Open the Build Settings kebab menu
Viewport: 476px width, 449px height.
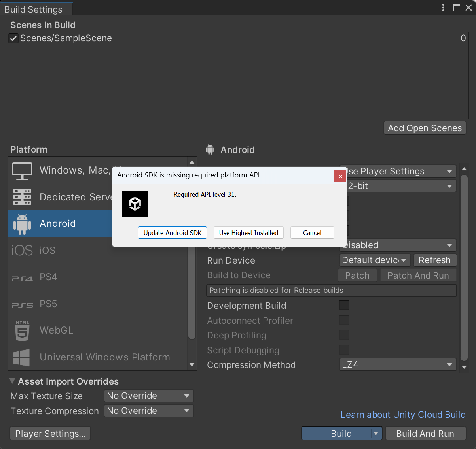coord(443,8)
